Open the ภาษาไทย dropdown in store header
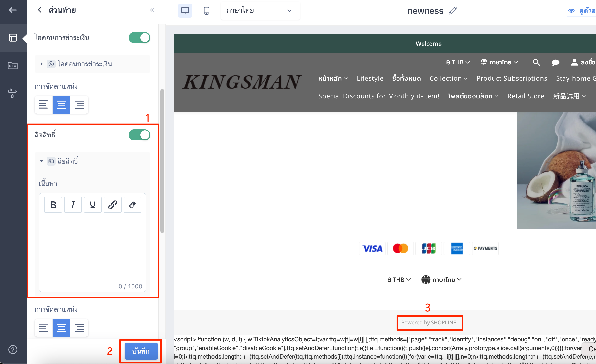Screen dimensions: 596x364 click(x=499, y=62)
